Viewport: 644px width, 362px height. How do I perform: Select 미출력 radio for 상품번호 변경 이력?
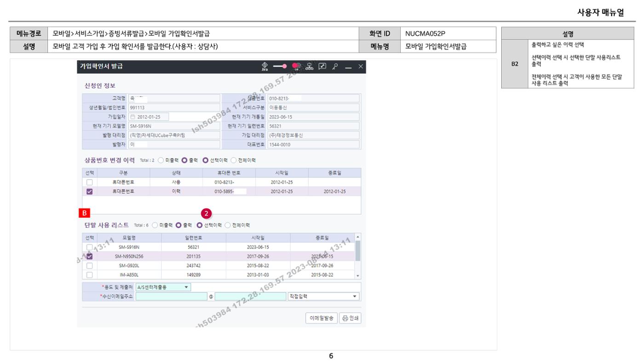tap(161, 160)
